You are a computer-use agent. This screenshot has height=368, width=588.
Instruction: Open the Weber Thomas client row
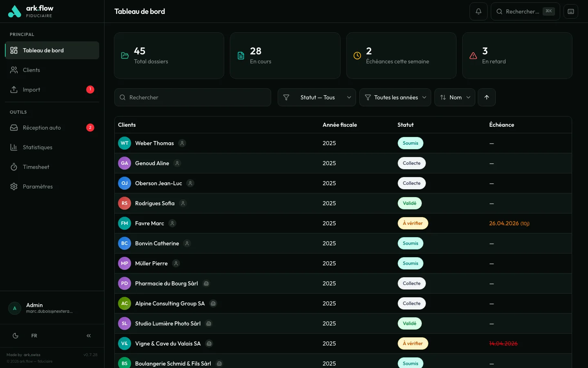click(x=154, y=143)
